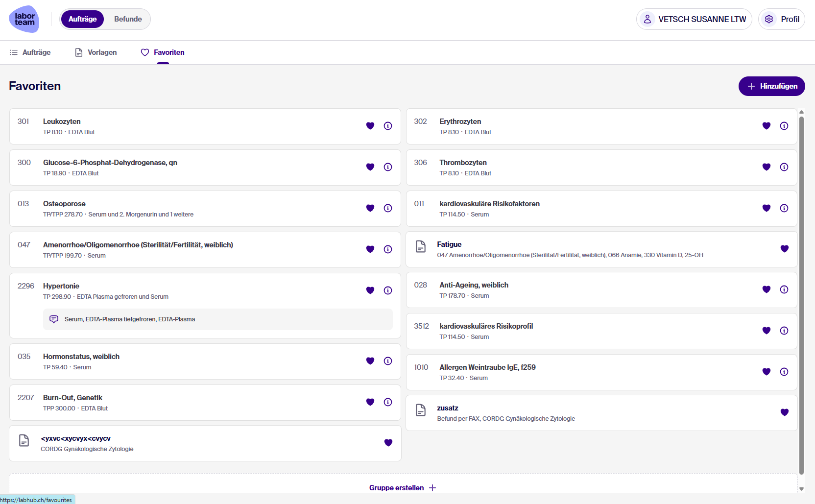Click the labor team logo
Screen dimensions: 815x504
(24, 19)
